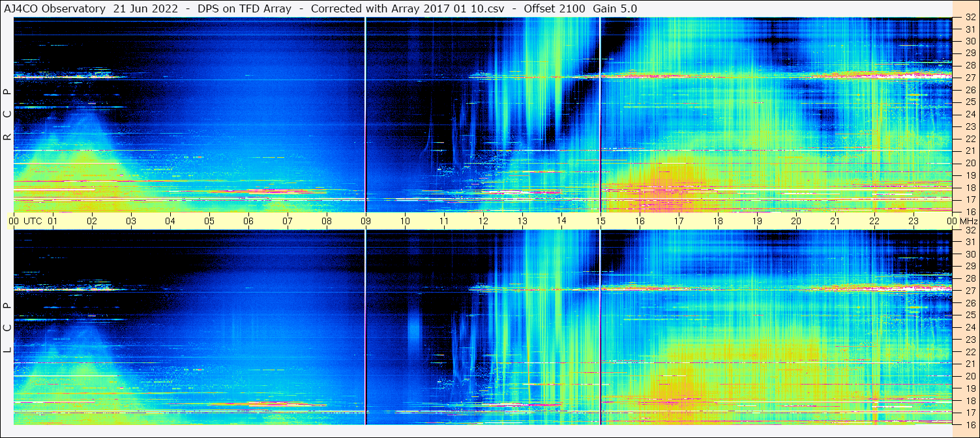
Task: Click the '11' hour marker on time axis
Action: pyautogui.click(x=444, y=221)
